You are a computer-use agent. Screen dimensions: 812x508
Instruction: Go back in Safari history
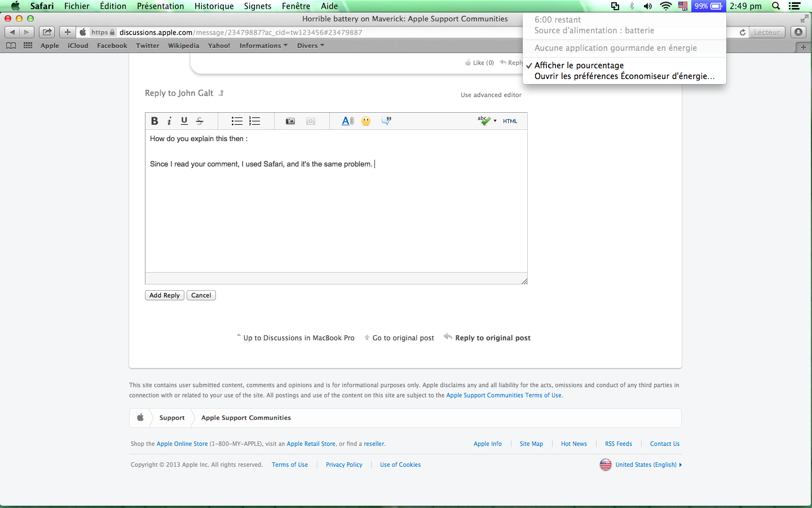pos(12,32)
